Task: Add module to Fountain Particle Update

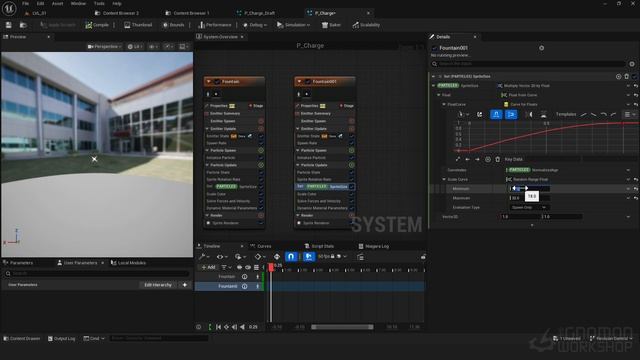Action: 261,165
